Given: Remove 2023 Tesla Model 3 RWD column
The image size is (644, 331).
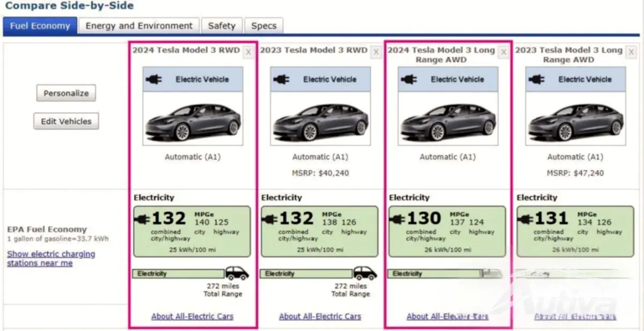Looking at the screenshot, I should [x=376, y=52].
